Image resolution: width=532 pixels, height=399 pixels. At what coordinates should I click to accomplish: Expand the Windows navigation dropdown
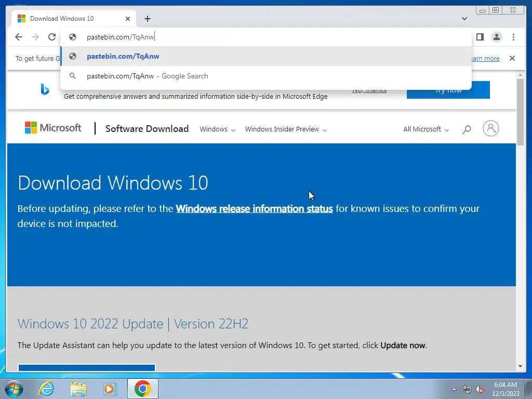tap(217, 129)
